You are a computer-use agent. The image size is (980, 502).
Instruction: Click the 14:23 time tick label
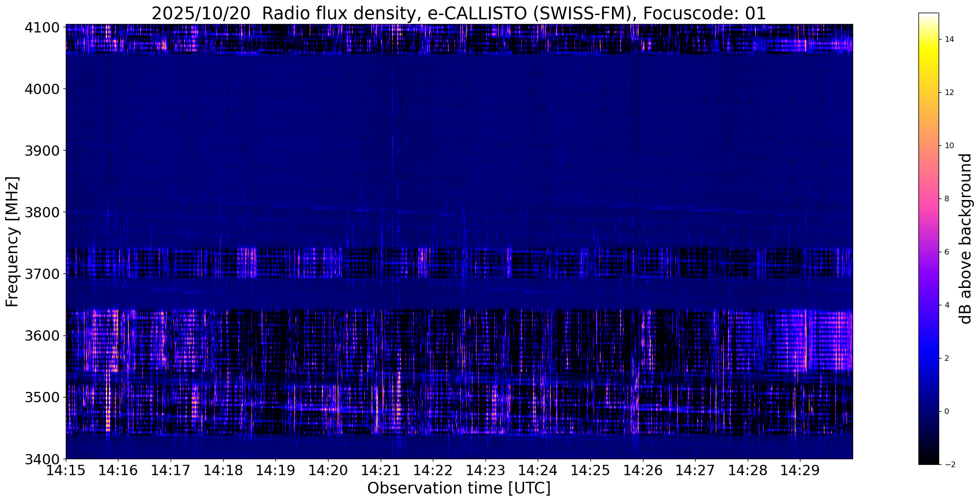tap(486, 470)
